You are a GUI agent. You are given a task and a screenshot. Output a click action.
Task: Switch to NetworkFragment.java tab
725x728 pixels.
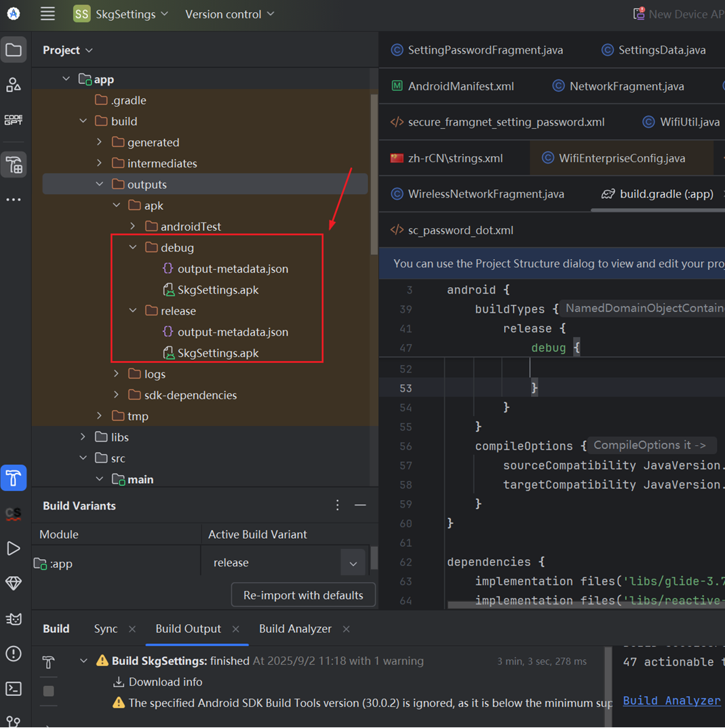tap(618, 86)
